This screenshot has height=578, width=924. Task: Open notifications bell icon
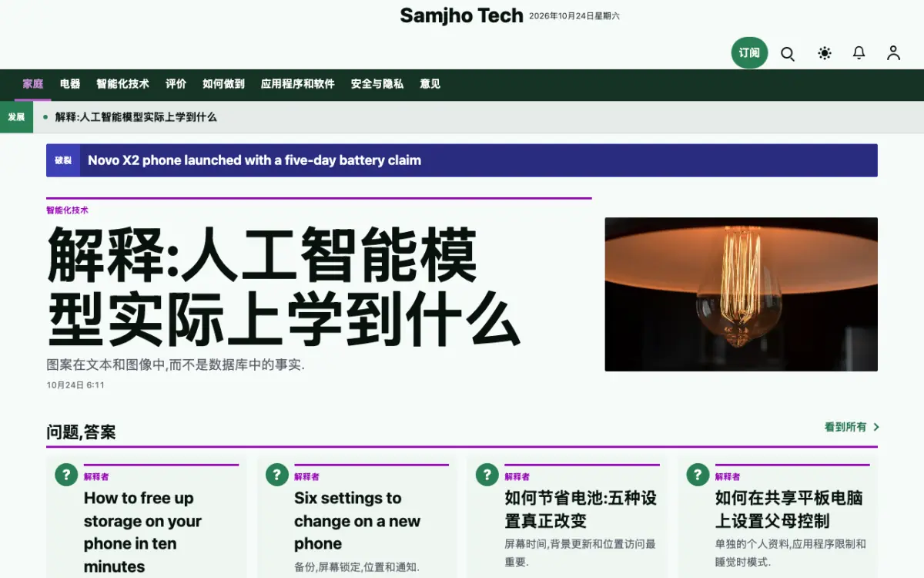[859, 53]
